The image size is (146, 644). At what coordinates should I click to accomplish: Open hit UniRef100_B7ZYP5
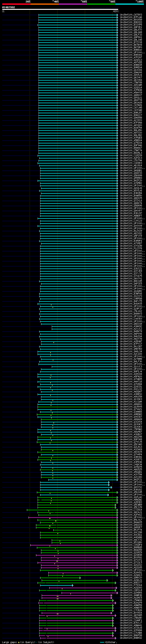click(131, 25)
